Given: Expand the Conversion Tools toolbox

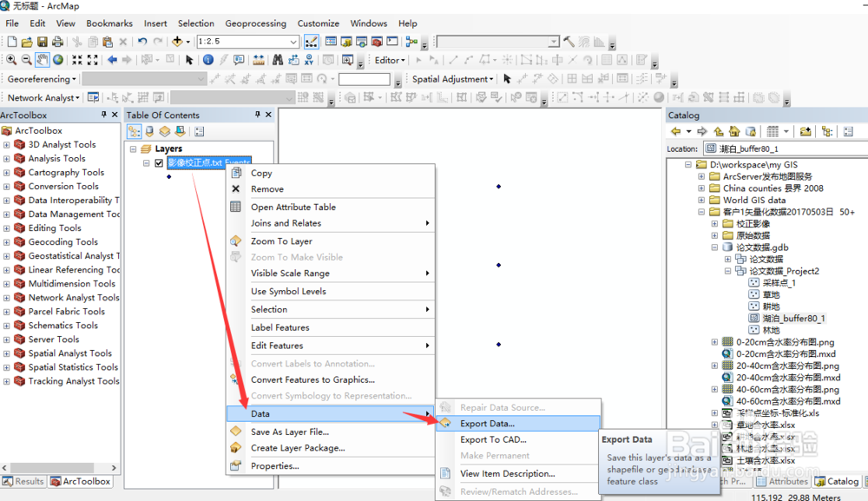Looking at the screenshot, I should point(7,187).
